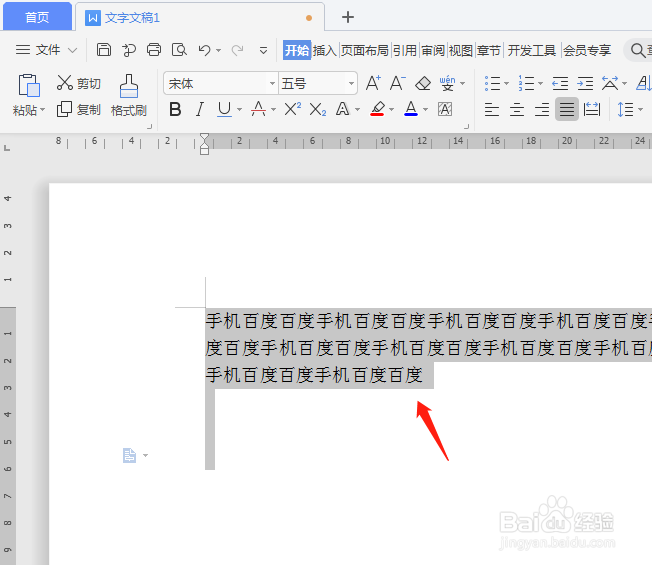The image size is (652, 565).
Task: Expand the quick access toolbar customize arrow
Action: coord(263,51)
